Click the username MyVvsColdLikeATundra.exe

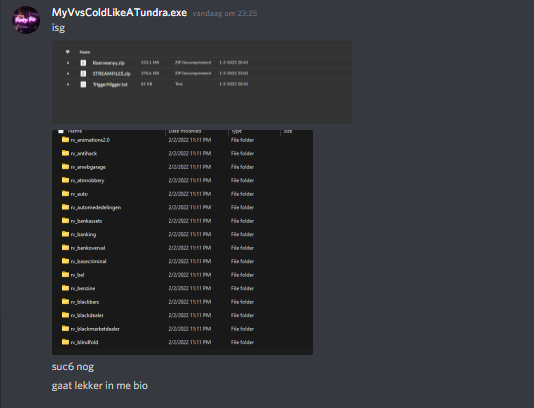119,13
